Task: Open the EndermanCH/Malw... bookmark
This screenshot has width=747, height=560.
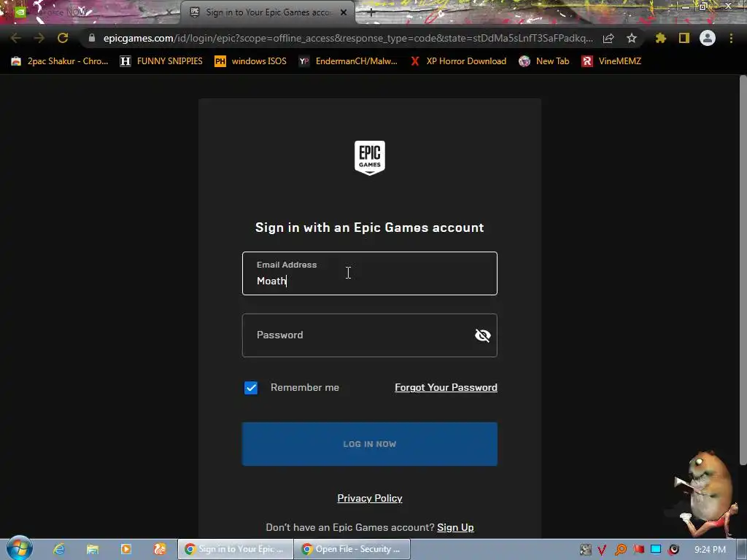Action: coord(348,61)
